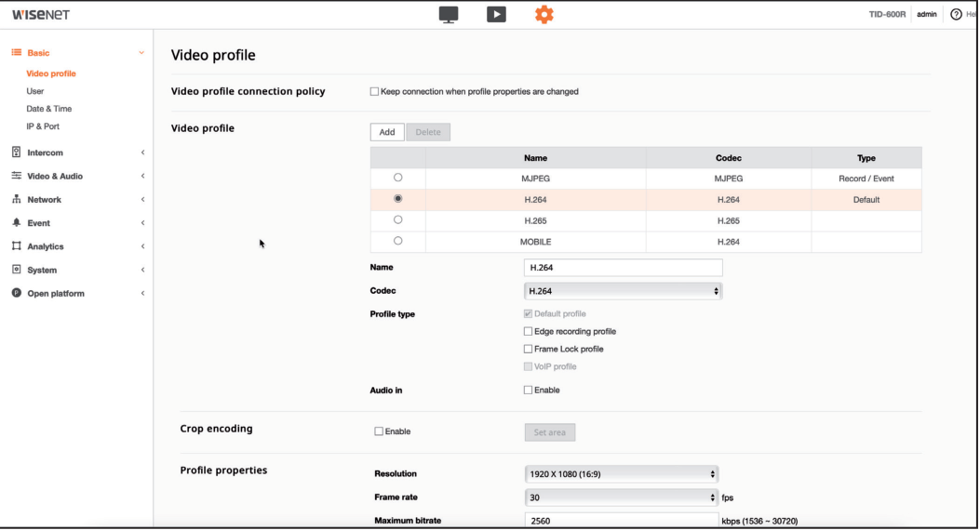Viewport: 980px width, 530px height.
Task: Expand the Video & Audio chevron
Action: 142,176
